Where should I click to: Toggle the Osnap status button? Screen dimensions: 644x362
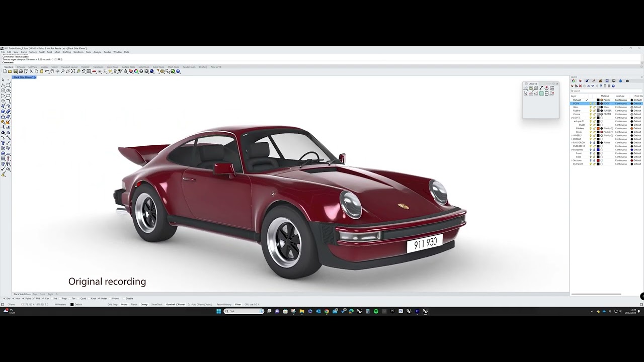coord(144,305)
